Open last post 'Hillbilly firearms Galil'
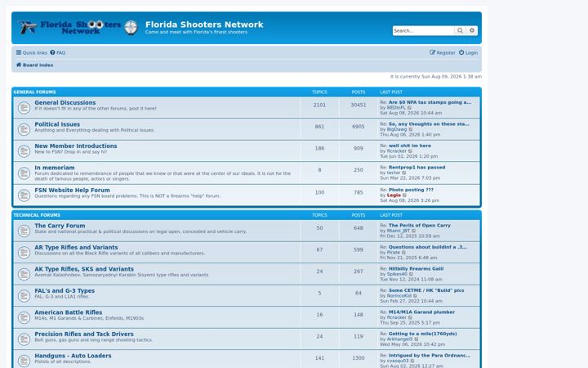Image resolution: width=588 pixels, height=368 pixels. [416, 269]
